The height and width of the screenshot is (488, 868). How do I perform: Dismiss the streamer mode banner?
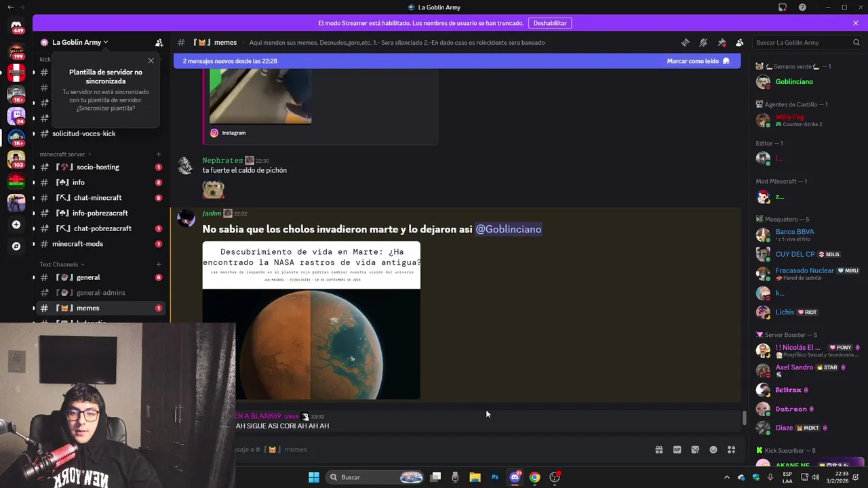pos(856,23)
